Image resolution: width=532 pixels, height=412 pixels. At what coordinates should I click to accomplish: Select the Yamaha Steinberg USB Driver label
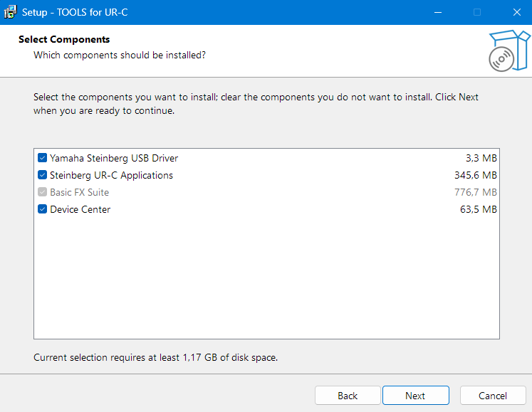(114, 158)
